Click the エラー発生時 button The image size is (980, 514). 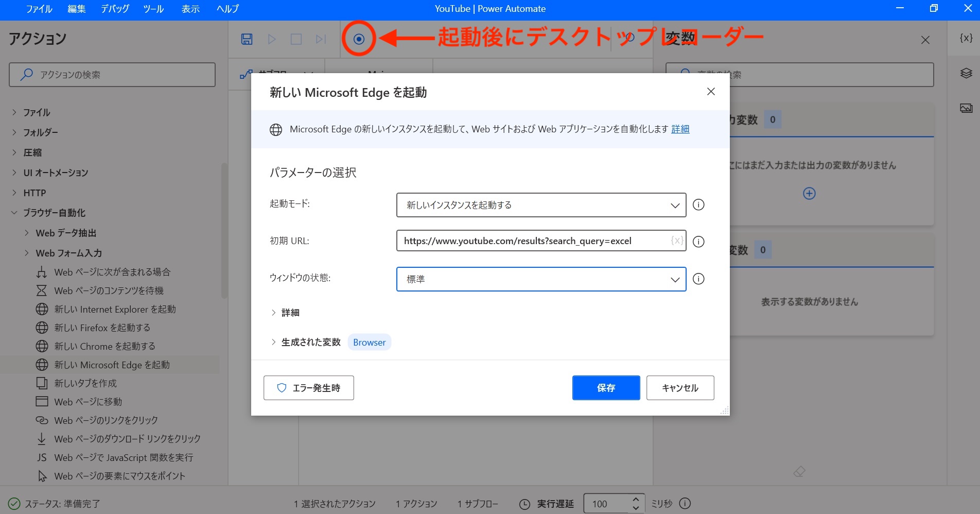pyautogui.click(x=309, y=388)
